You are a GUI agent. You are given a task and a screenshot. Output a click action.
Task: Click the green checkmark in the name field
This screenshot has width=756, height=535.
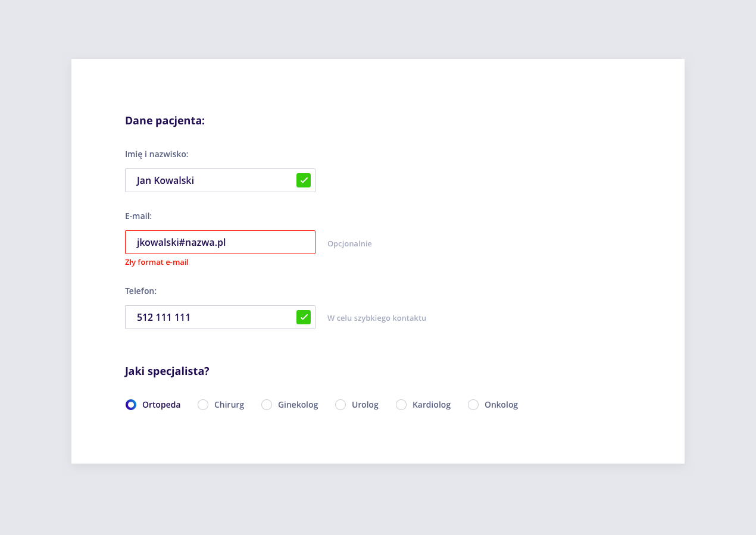coord(304,180)
